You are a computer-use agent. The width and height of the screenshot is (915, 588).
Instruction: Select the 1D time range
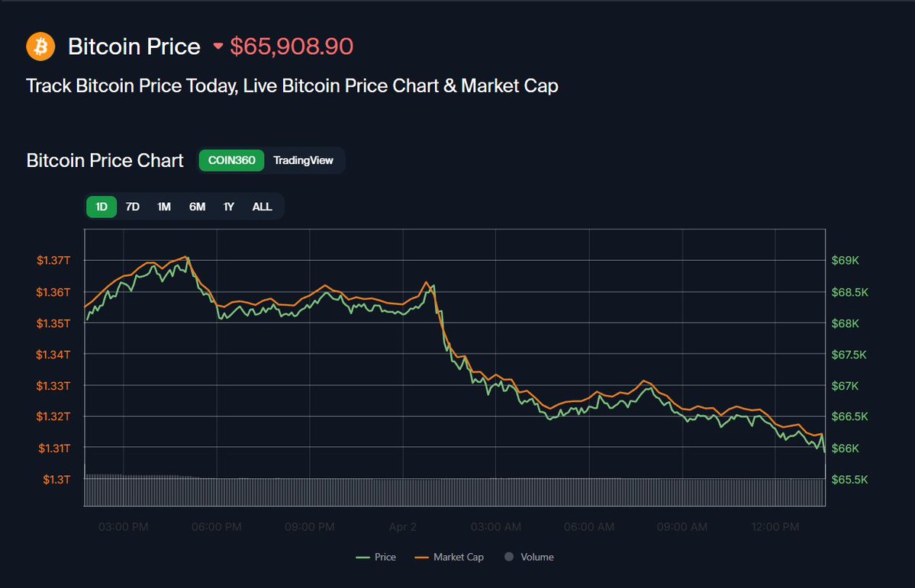(101, 207)
